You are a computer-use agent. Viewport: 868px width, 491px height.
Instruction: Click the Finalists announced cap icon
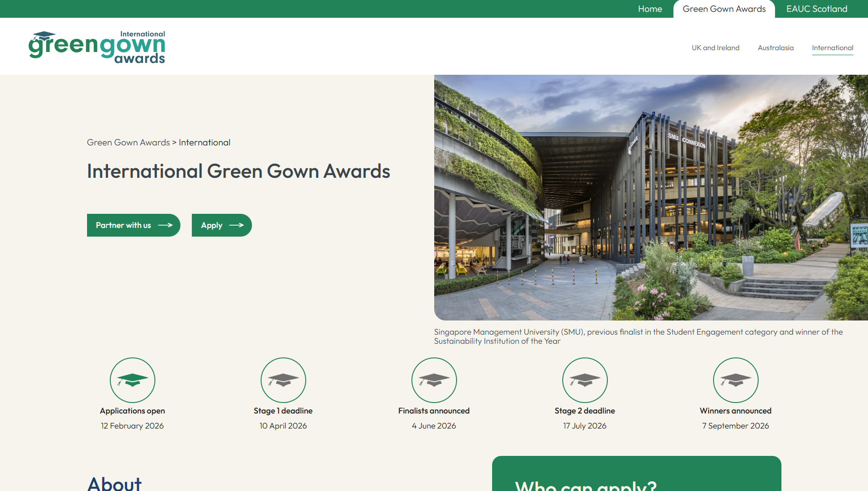click(x=434, y=380)
